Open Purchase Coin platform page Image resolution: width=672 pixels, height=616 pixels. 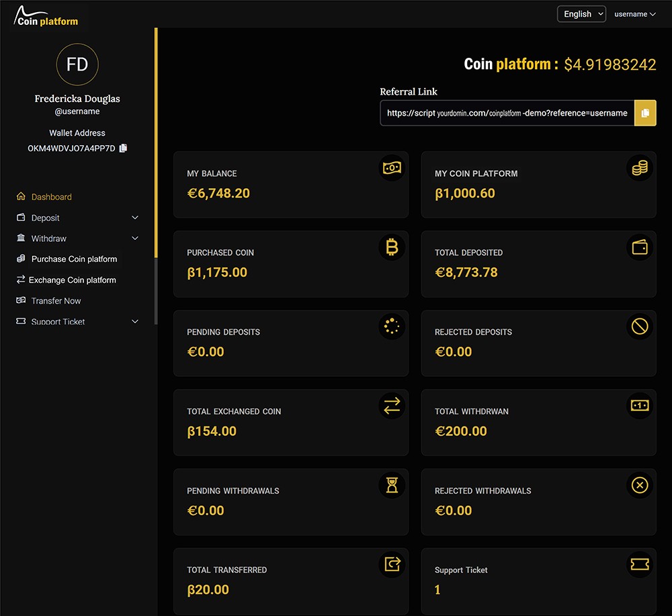point(74,259)
